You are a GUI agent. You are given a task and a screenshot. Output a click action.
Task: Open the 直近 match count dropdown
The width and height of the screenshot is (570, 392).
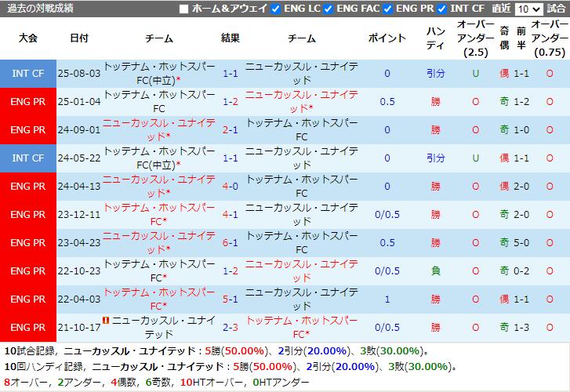click(528, 9)
